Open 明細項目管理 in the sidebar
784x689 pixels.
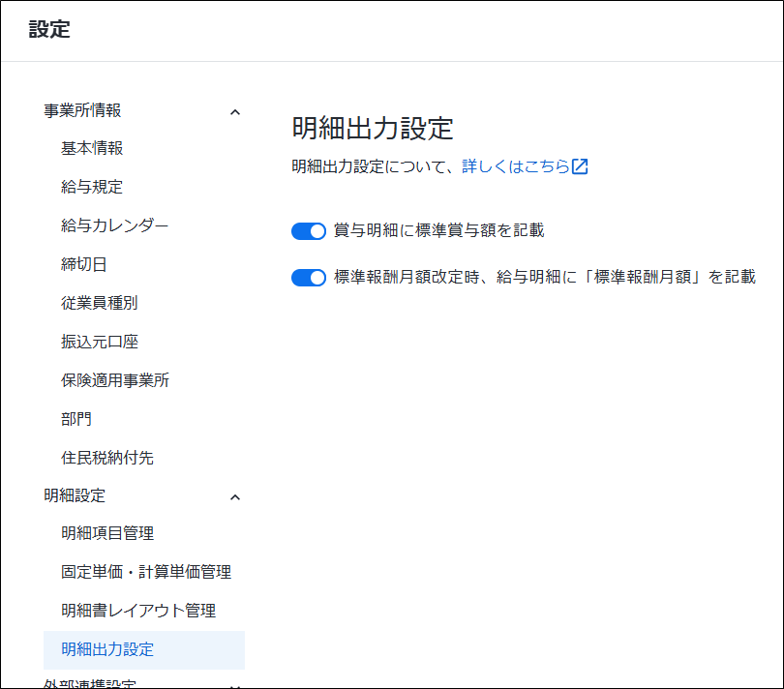[107, 533]
